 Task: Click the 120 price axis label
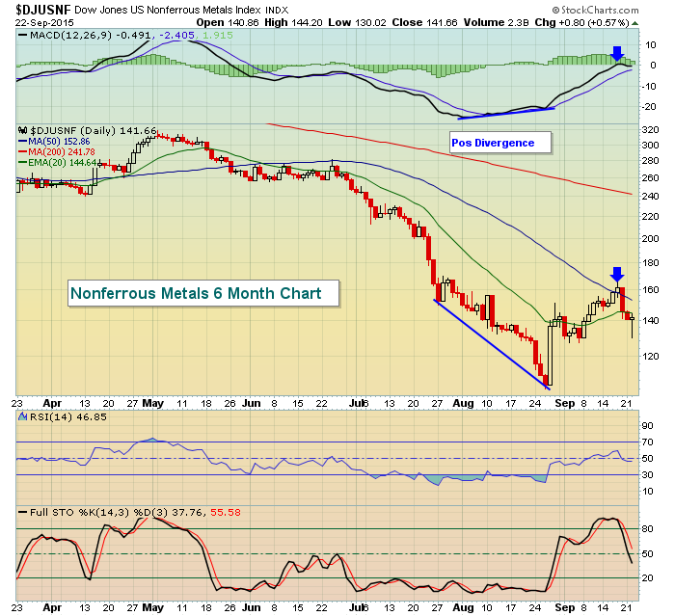[x=651, y=356]
